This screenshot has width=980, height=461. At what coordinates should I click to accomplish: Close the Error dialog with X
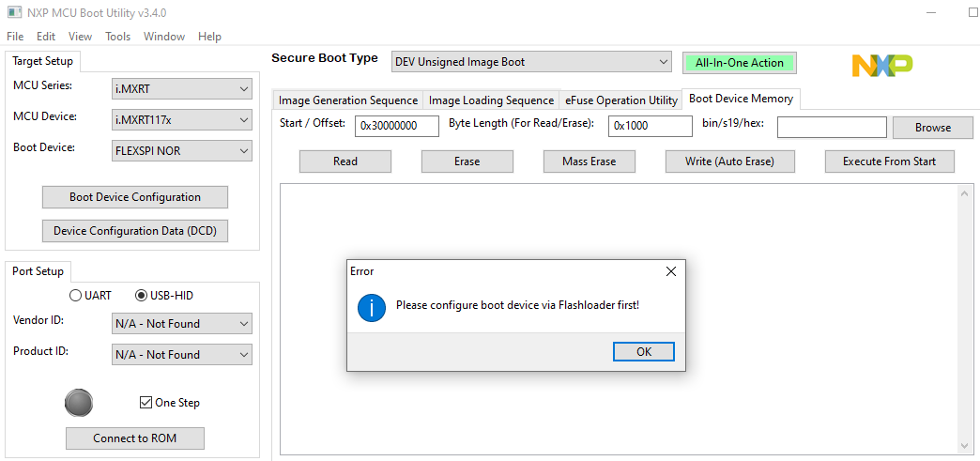point(670,271)
